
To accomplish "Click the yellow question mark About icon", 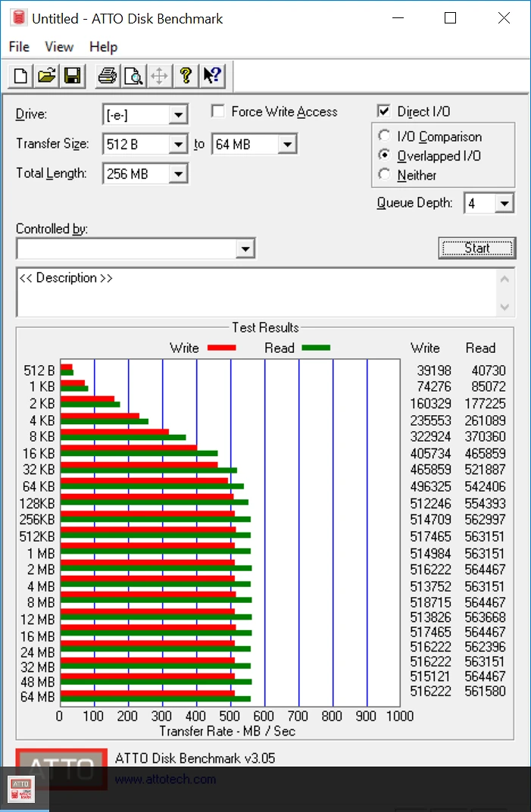I will [185, 76].
